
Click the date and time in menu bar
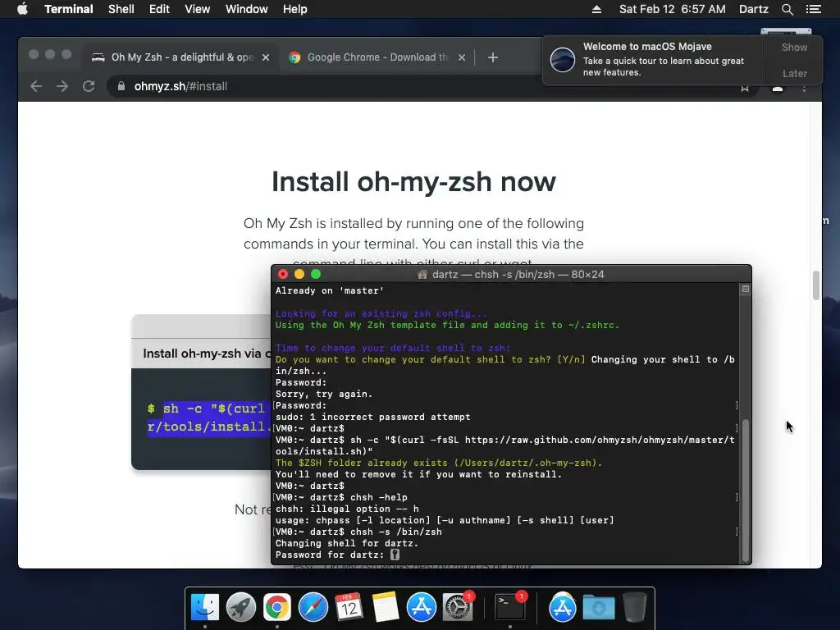673,9
